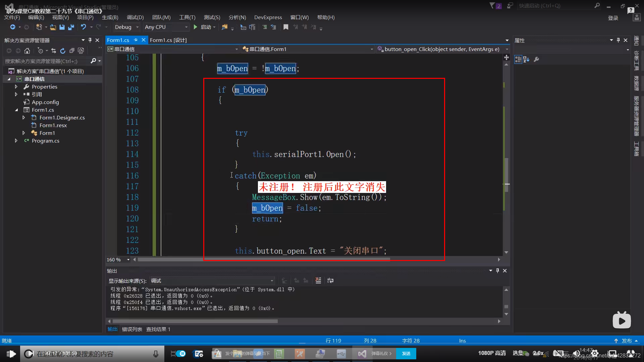This screenshot has width=644, height=362.
Task: Switch to the 错误列表 tab
Action: (x=132, y=329)
